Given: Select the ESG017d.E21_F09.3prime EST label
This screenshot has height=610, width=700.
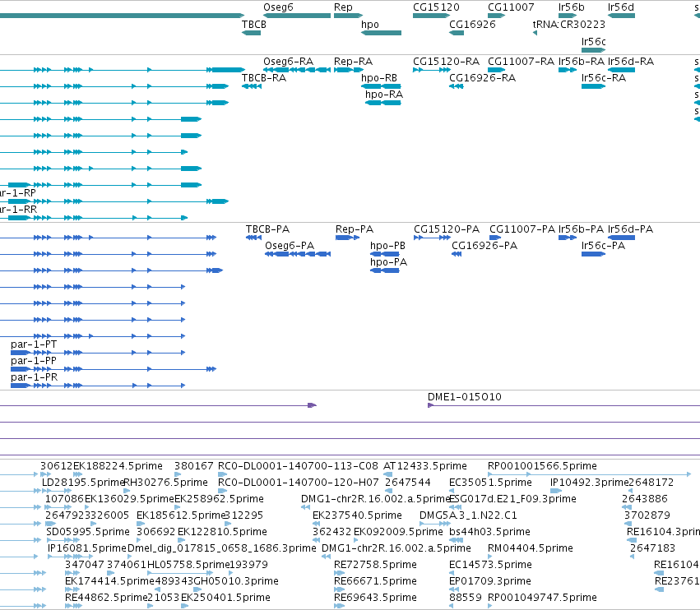Looking at the screenshot, I should click(512, 498).
